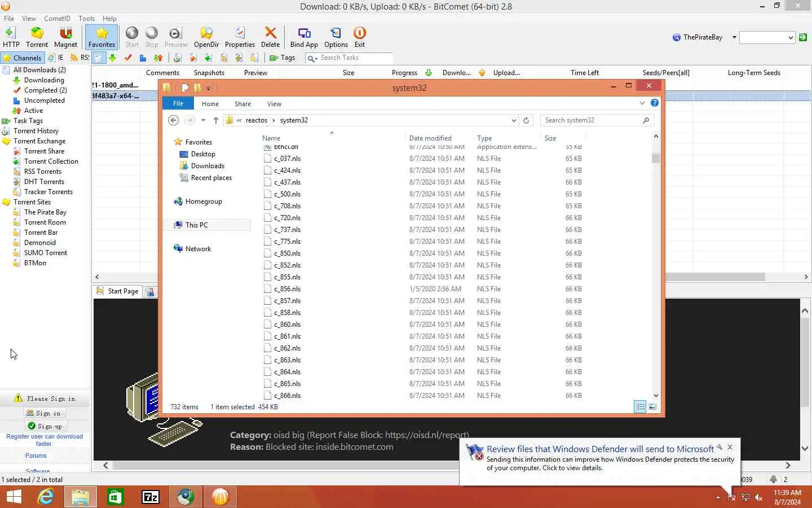Viewport: 812px width, 508px height.
Task: Open Search Tasks magnifier dropdown
Action: [312, 58]
